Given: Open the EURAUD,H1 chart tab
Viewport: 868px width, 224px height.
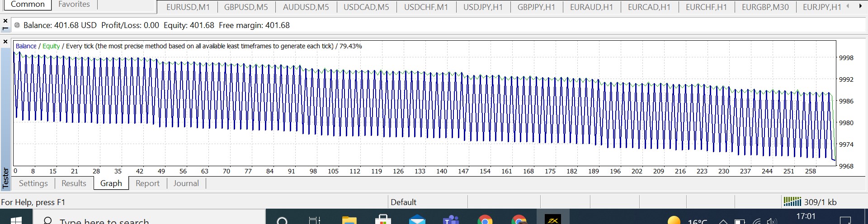Looking at the screenshot, I should click(x=591, y=7).
